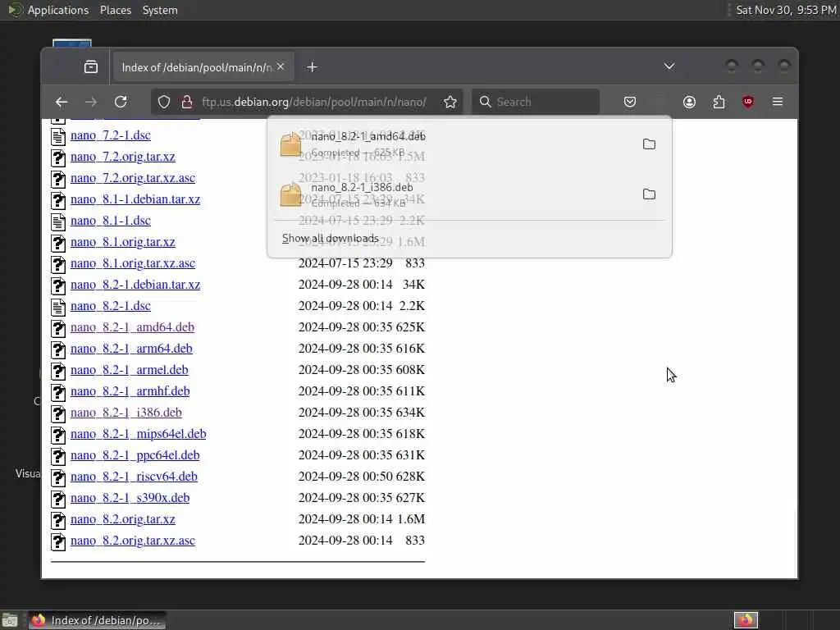840x630 pixels.
Task: Open the Extensions puzzle icon
Action: click(x=719, y=102)
